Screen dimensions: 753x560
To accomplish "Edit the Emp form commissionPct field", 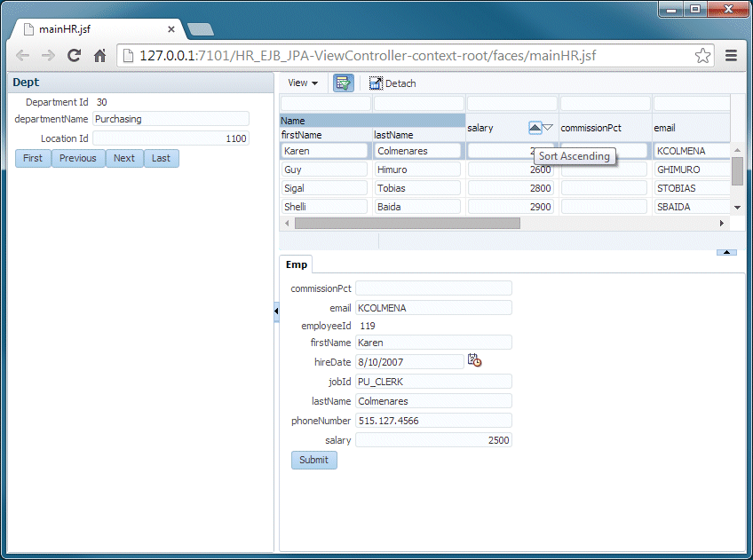I will pyautogui.click(x=433, y=288).
